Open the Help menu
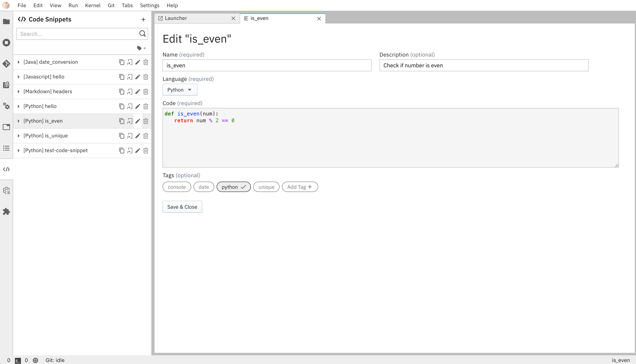The image size is (636, 364). (x=172, y=5)
